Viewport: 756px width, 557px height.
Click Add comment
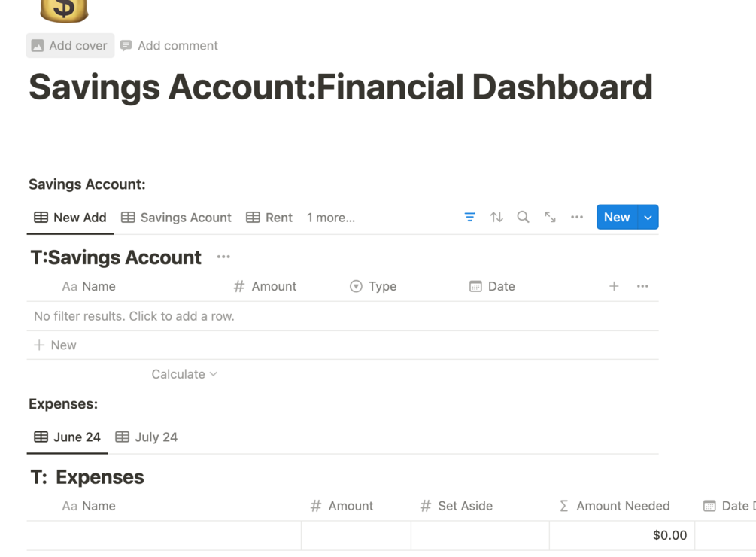[169, 46]
